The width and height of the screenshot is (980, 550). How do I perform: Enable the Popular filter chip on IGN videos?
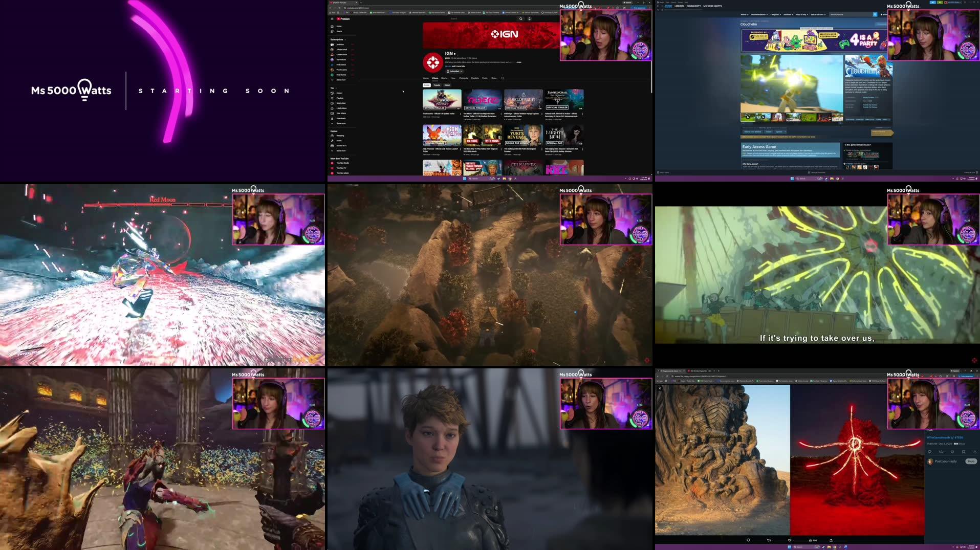point(437,85)
